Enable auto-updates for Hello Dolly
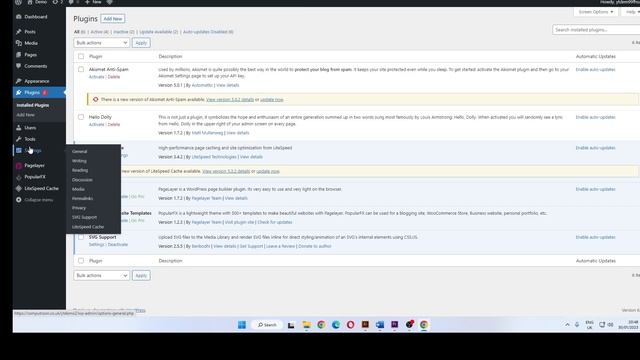 (x=595, y=117)
